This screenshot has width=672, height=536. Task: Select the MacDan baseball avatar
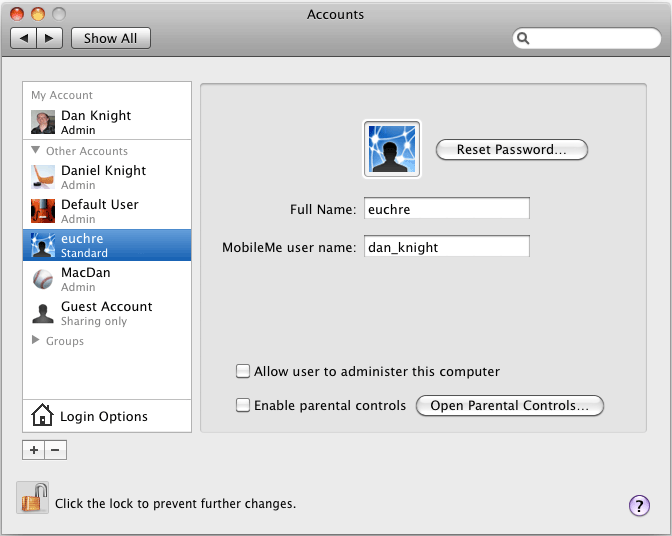tap(43, 279)
